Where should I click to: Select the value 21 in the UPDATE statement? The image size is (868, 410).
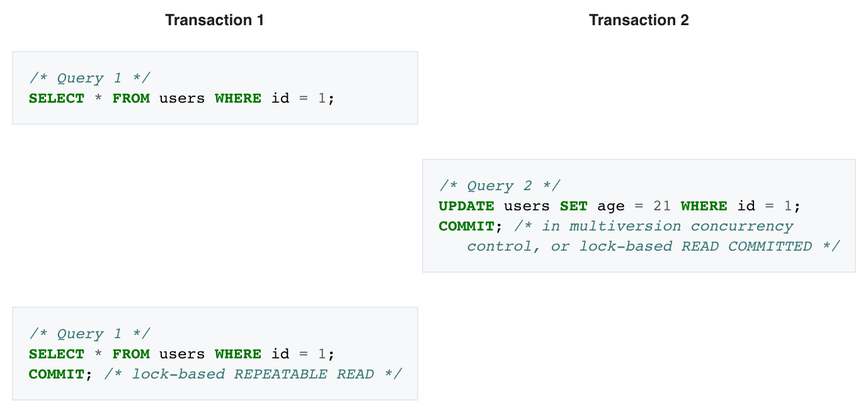pyautogui.click(x=662, y=206)
